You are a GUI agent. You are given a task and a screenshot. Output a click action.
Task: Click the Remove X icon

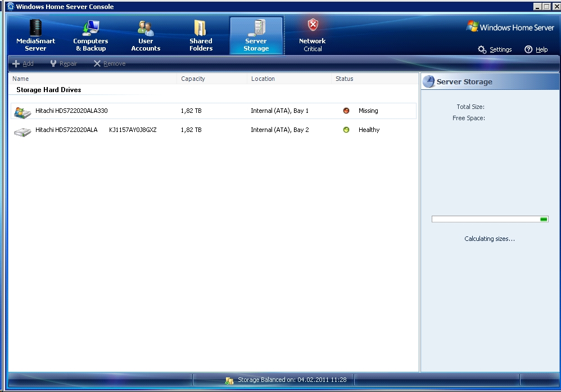pyautogui.click(x=97, y=63)
